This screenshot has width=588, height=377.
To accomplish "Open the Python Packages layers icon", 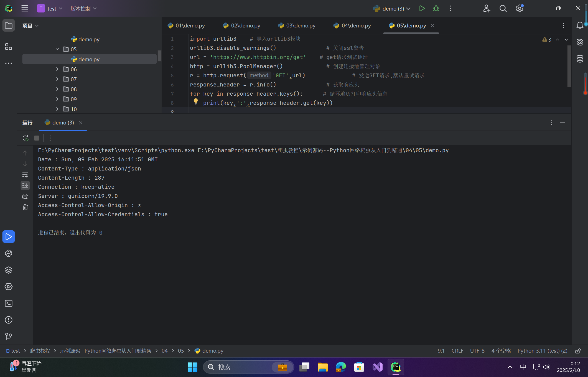I will coord(9,270).
